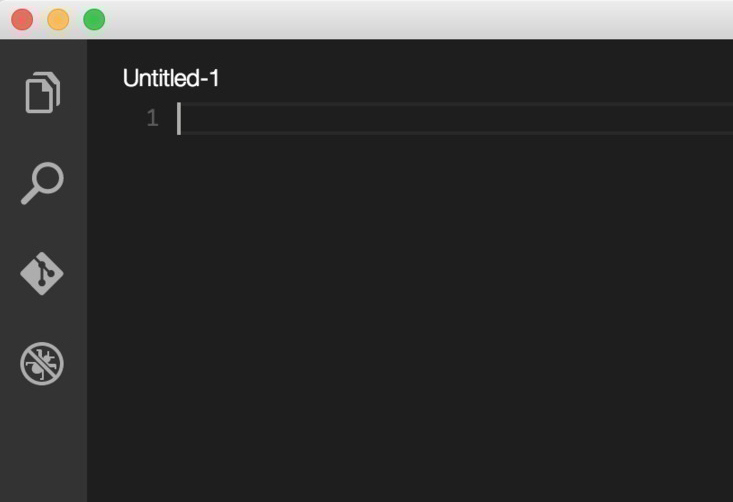Click empty activity bar space under Debug icon

pos(43,446)
